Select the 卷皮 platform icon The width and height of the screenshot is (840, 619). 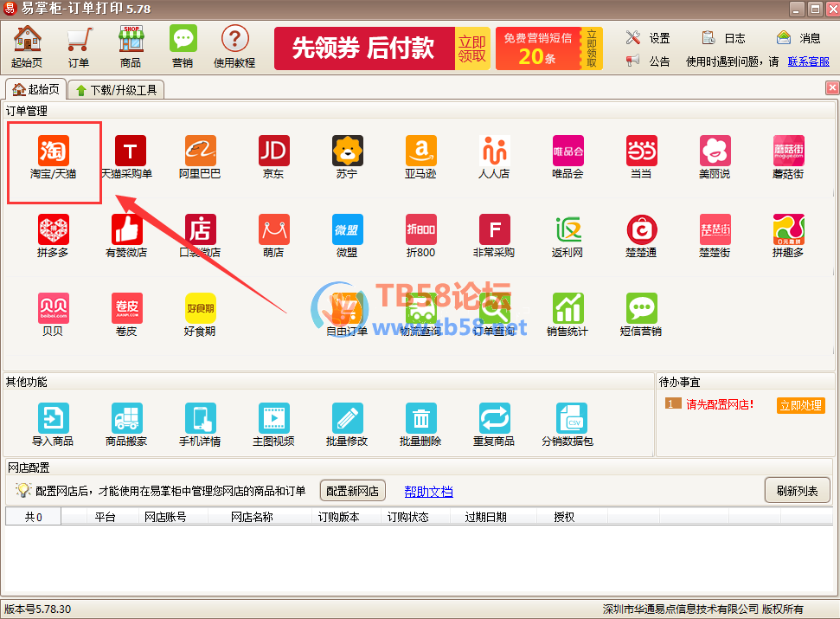coord(126,314)
